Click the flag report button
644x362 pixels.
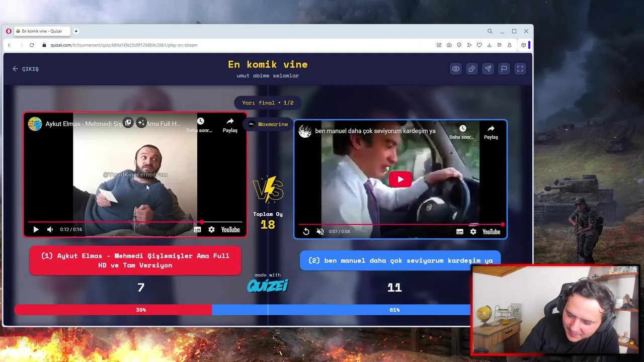click(504, 69)
